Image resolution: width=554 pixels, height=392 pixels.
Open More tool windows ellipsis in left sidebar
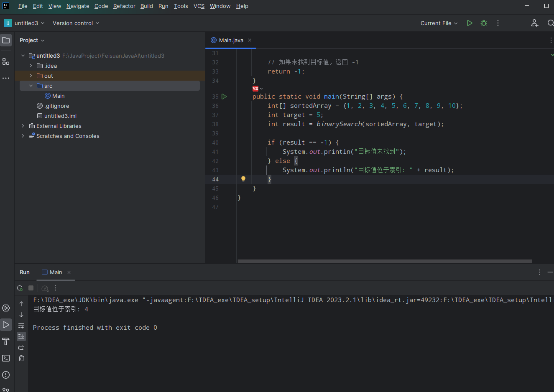6,78
